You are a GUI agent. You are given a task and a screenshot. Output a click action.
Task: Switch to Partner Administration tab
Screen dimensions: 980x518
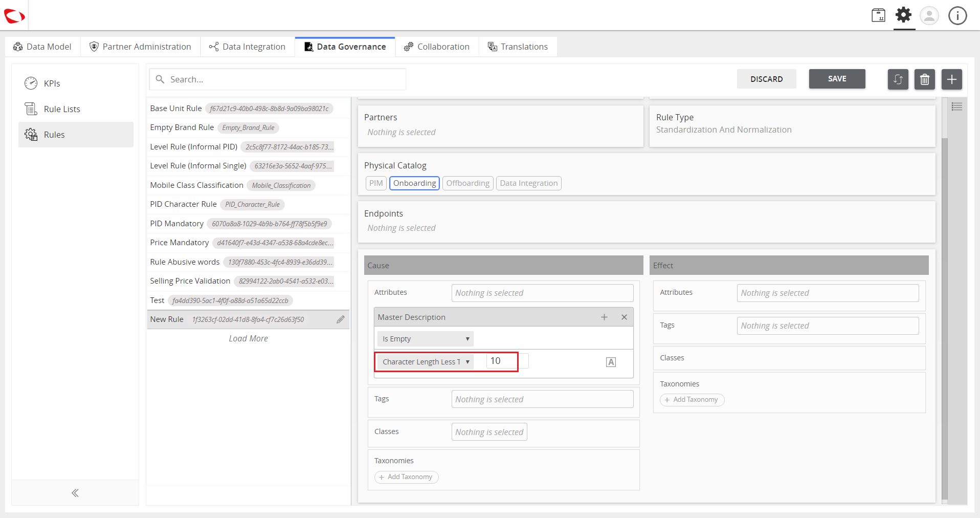click(140, 47)
